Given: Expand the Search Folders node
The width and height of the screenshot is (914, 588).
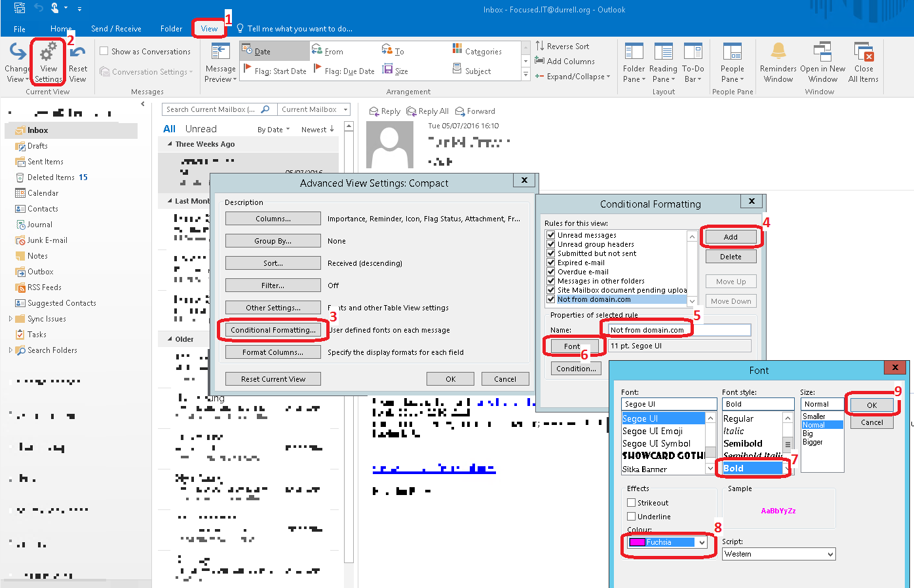Looking at the screenshot, I should [10, 350].
